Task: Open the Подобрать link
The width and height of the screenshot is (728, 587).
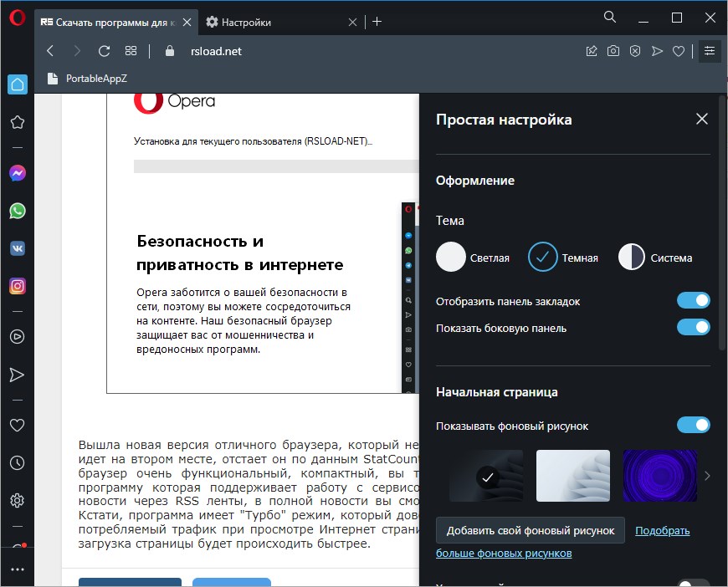Action: 662,530
